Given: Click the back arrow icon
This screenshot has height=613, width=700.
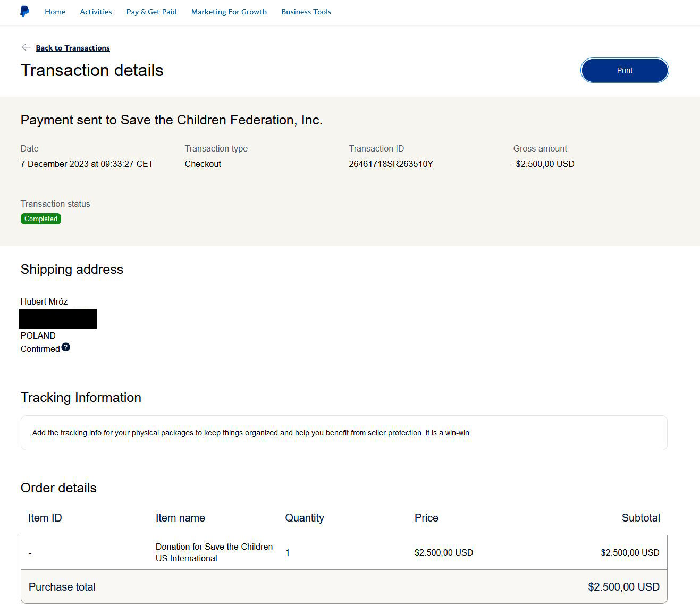Looking at the screenshot, I should coord(26,47).
